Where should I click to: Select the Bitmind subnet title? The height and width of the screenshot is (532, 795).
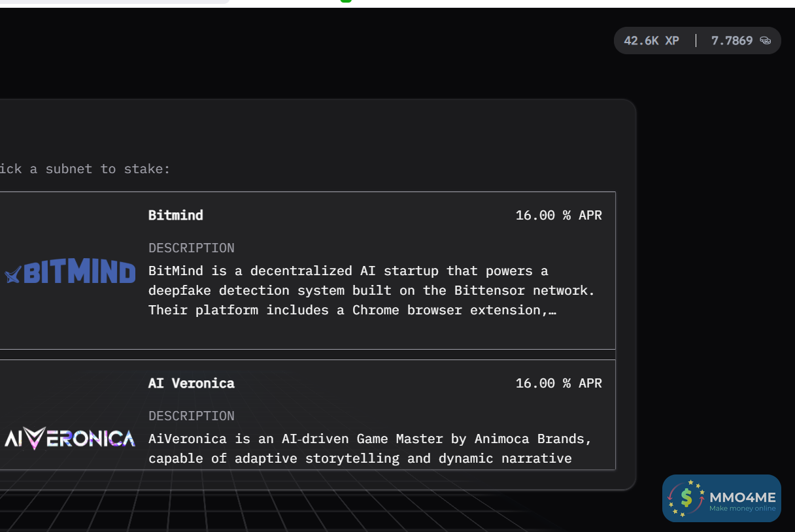coord(175,215)
